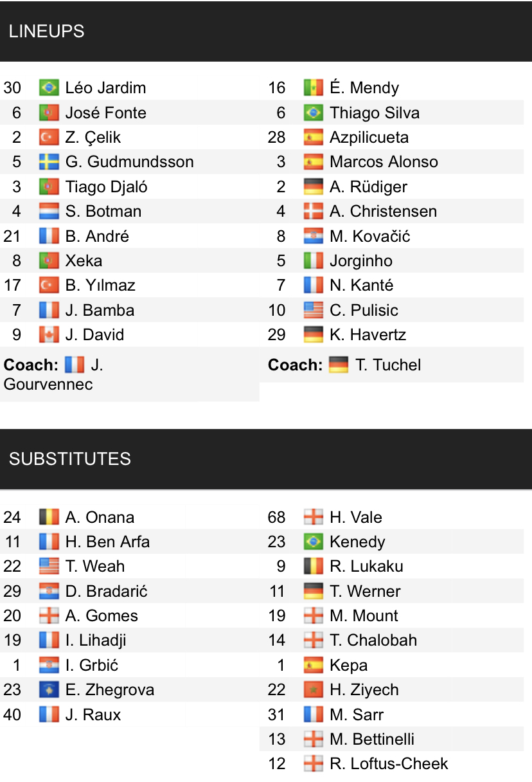Click the German flag beside coach T. Tuchel

coord(338,365)
